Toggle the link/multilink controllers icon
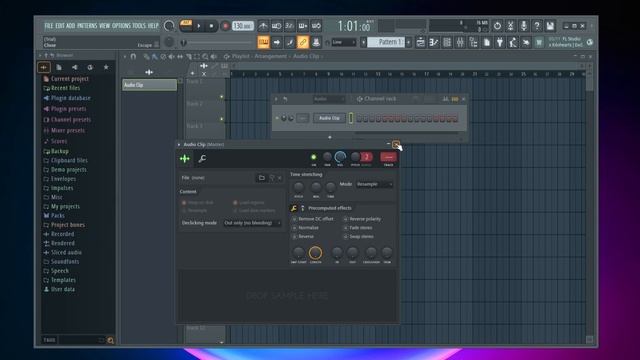 302,42
